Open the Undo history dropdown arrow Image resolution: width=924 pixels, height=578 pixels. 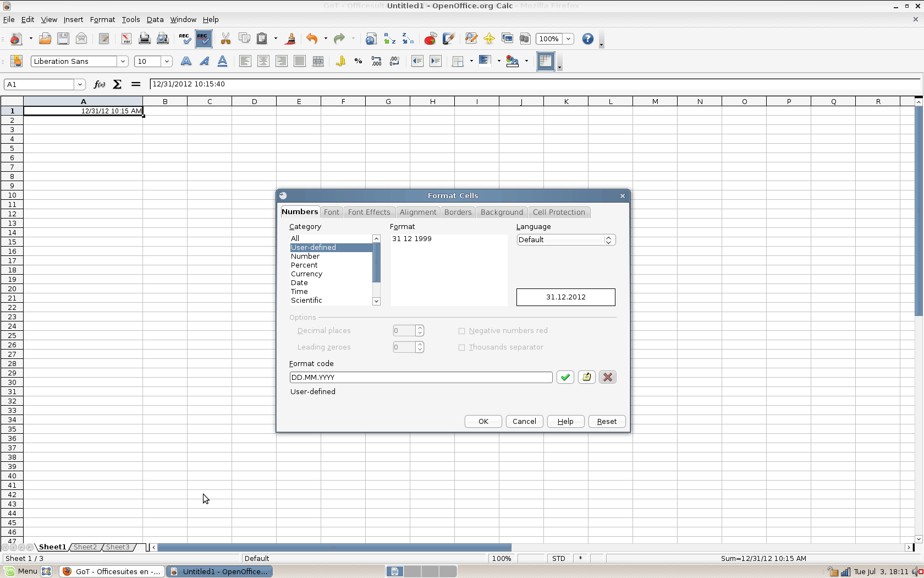tap(326, 39)
